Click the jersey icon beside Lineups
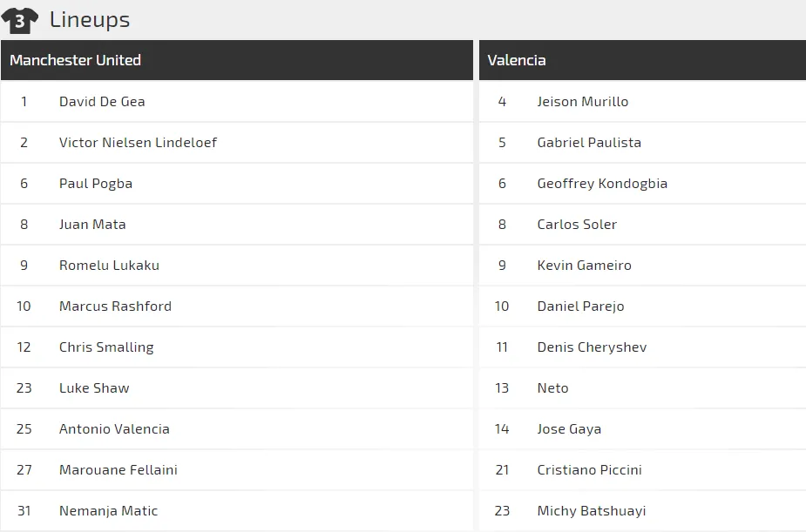The height and width of the screenshot is (532, 806). [x=19, y=19]
